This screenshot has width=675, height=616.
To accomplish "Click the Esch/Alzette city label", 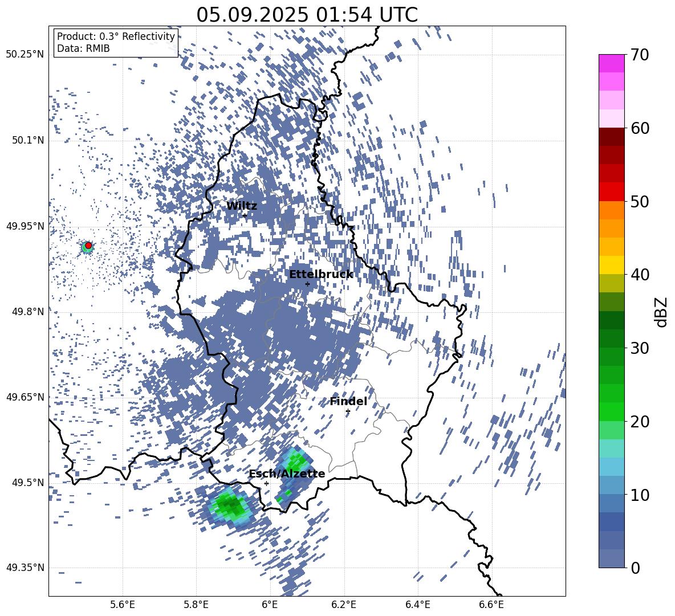I will click(x=287, y=474).
